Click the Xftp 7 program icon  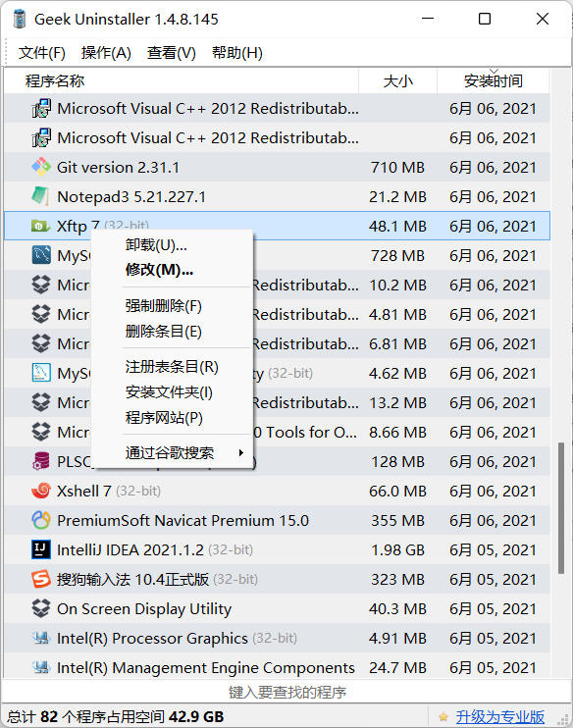[x=41, y=226]
